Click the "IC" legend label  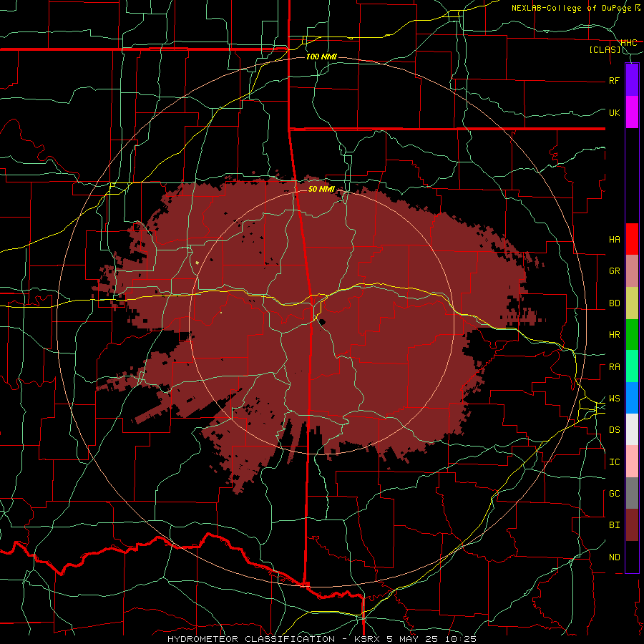click(614, 462)
